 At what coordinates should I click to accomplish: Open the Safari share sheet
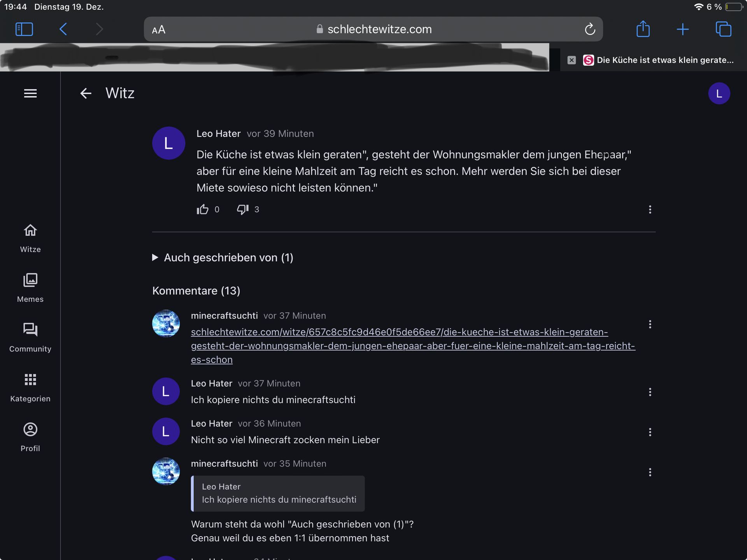pos(643,29)
